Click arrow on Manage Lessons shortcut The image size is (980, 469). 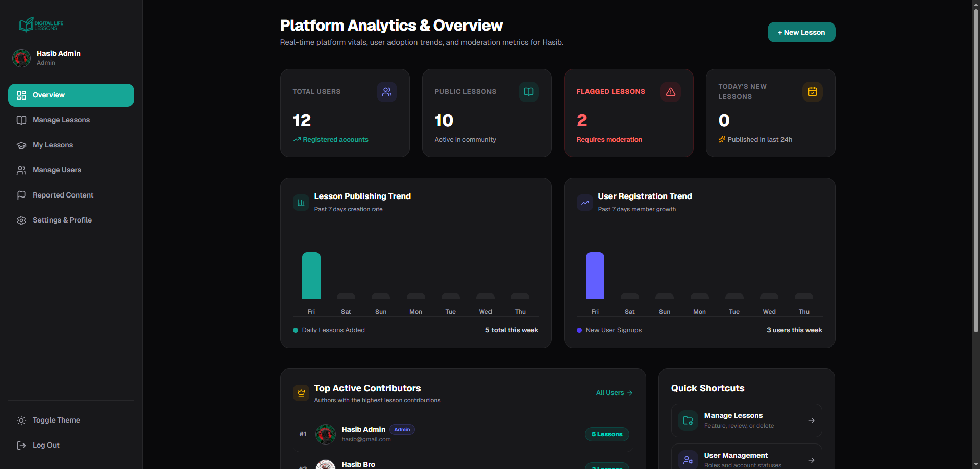pyautogui.click(x=812, y=421)
